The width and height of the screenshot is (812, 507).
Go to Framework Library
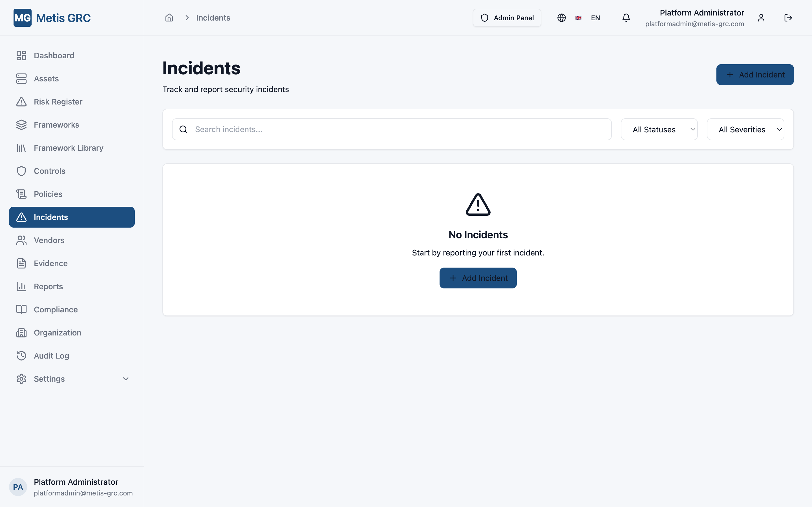(68, 148)
